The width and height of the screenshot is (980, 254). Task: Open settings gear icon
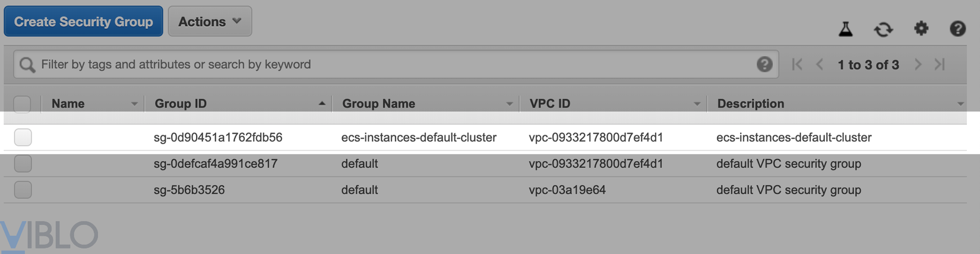[921, 28]
